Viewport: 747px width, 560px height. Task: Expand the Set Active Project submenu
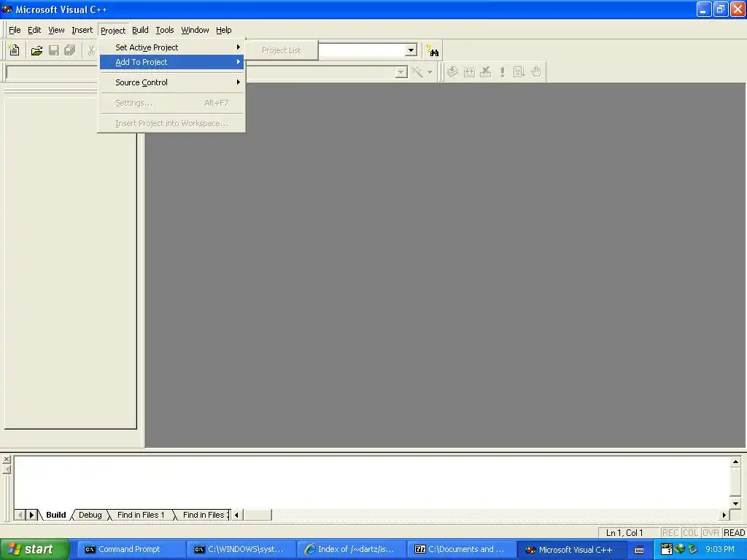(x=171, y=47)
